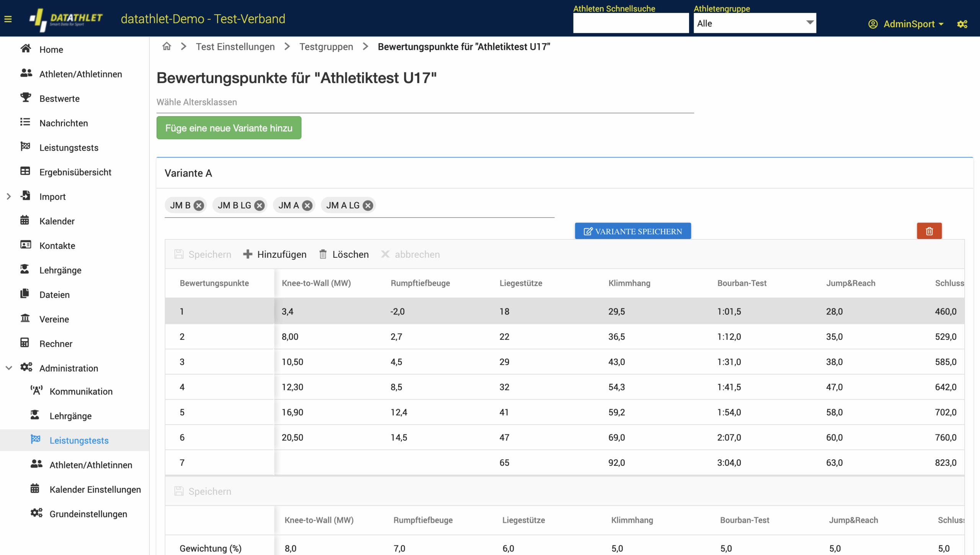This screenshot has height=555, width=980.
Task: Open Wähle Altersklassen selector
Action: point(425,102)
